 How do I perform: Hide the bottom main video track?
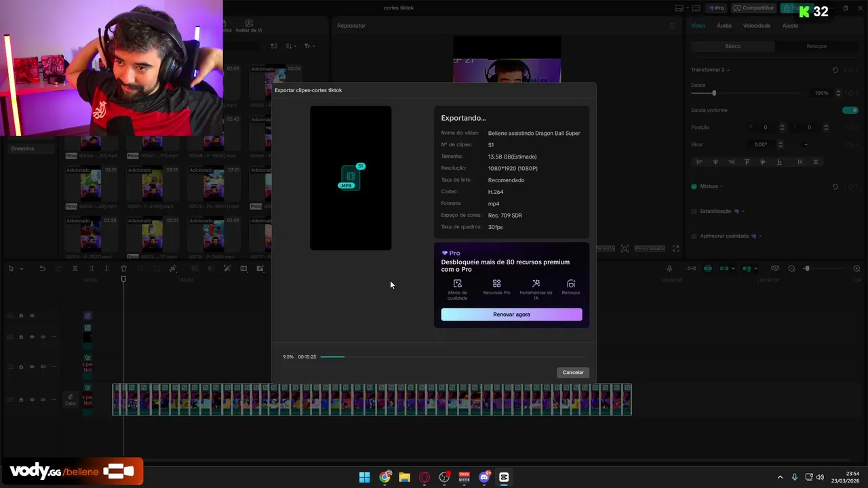32,400
